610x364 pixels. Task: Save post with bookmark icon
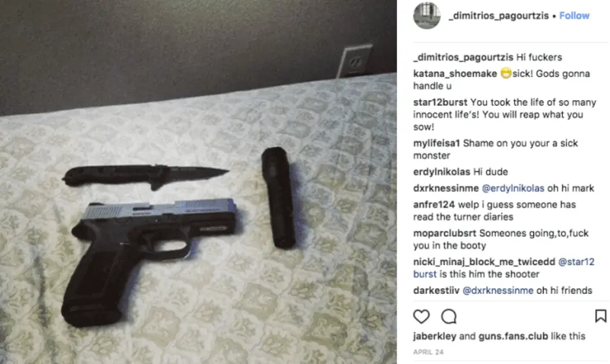click(600, 316)
